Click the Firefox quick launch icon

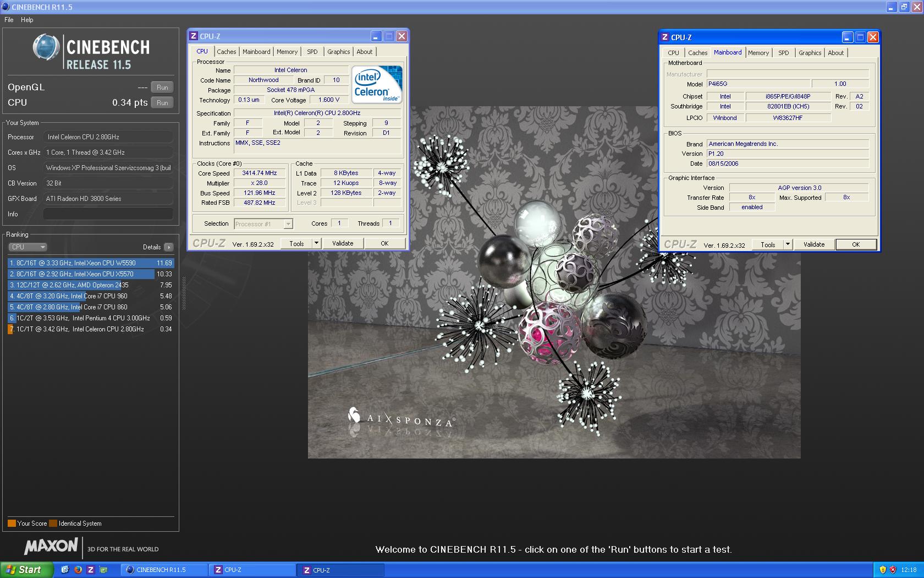tap(78, 570)
